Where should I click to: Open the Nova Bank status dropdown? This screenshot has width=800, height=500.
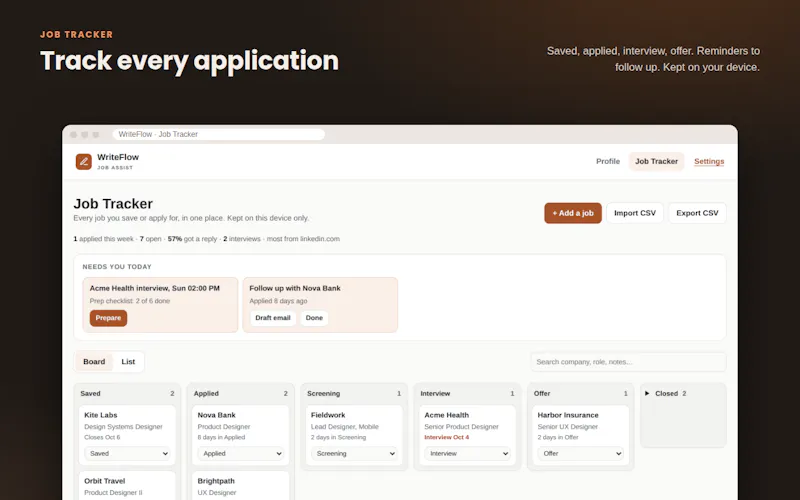240,454
